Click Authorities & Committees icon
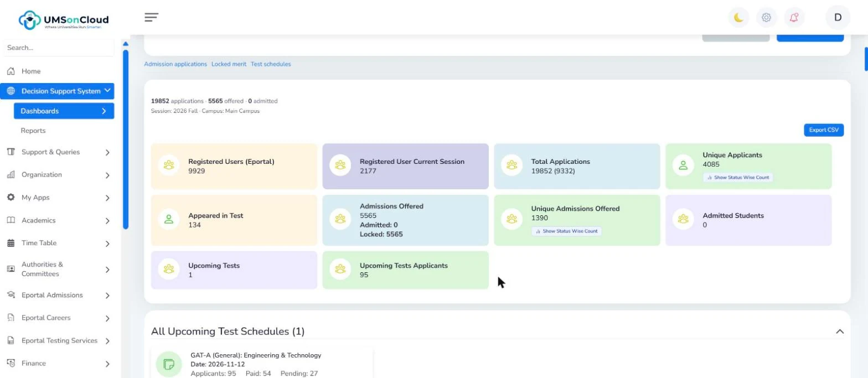This screenshot has height=378, width=868. coord(11,269)
